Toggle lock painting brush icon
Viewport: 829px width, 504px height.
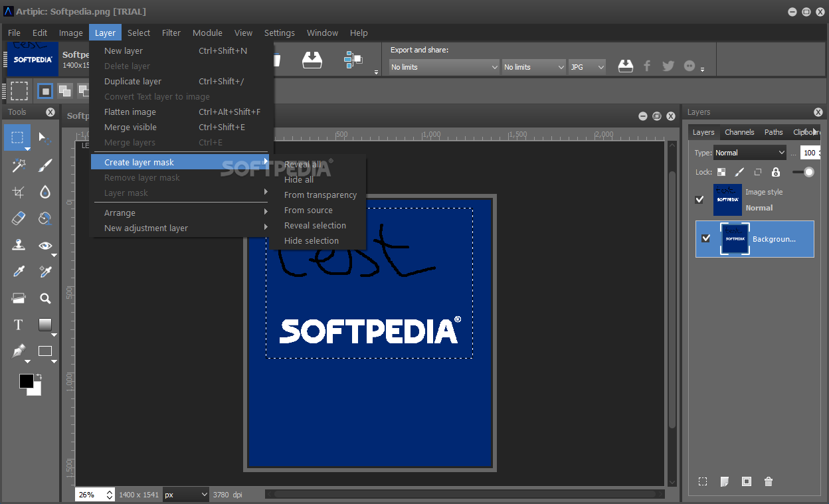pos(739,172)
